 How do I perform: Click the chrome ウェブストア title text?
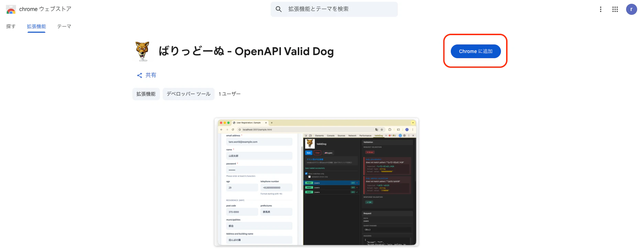(45, 9)
